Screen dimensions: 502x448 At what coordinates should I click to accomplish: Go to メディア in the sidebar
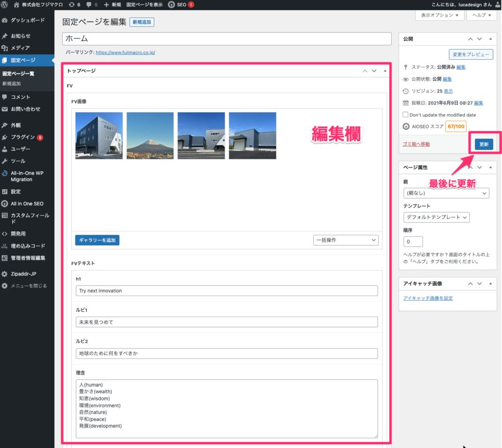point(20,48)
